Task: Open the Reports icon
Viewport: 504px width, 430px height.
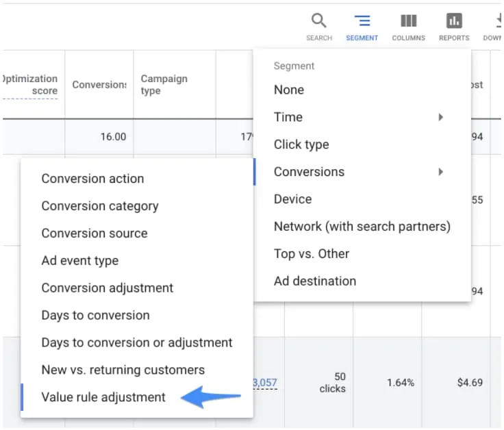Action: coord(454,21)
